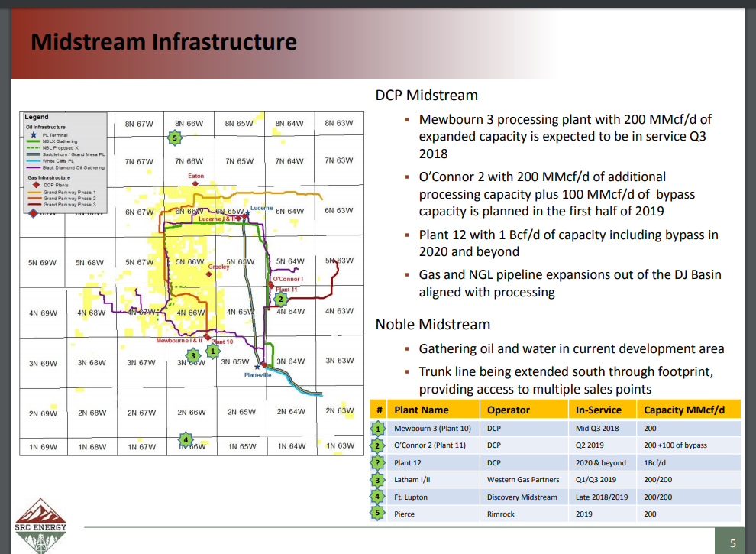Click the Eaton plant diamond on map
The image size is (756, 554).
195,184
